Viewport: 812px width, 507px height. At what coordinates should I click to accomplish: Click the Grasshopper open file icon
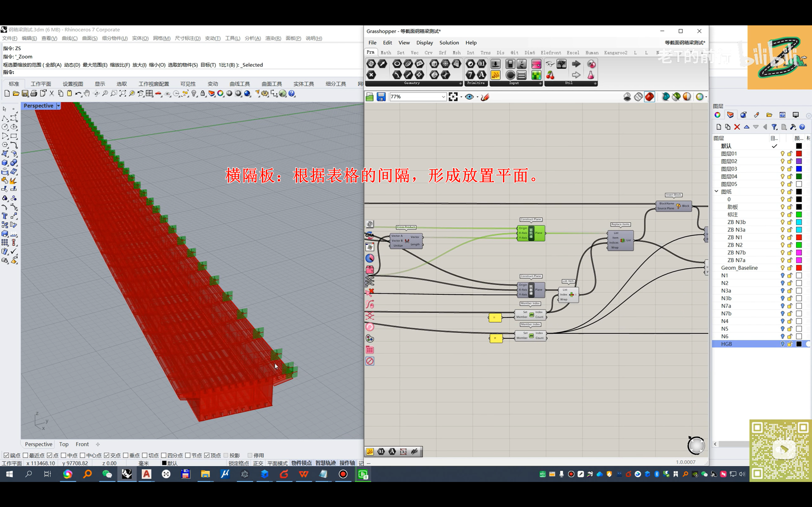click(370, 97)
